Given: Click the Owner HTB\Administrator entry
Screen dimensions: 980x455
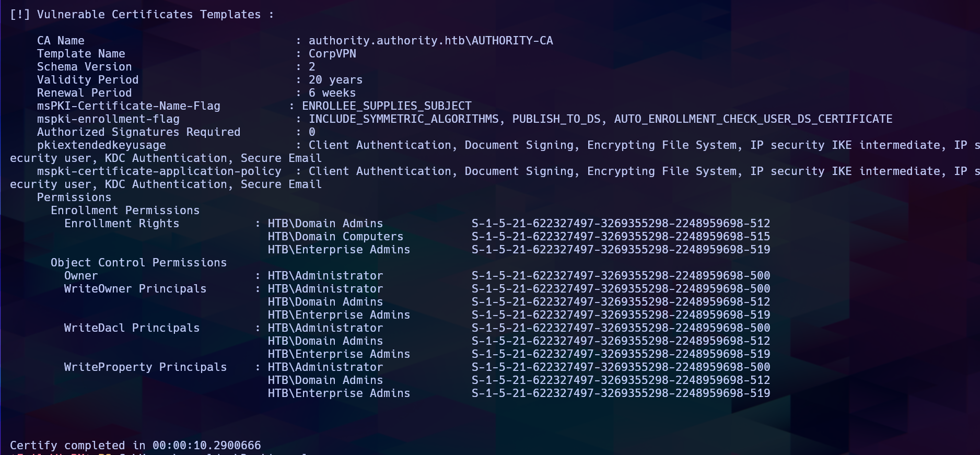Looking at the screenshot, I should click(x=325, y=276).
